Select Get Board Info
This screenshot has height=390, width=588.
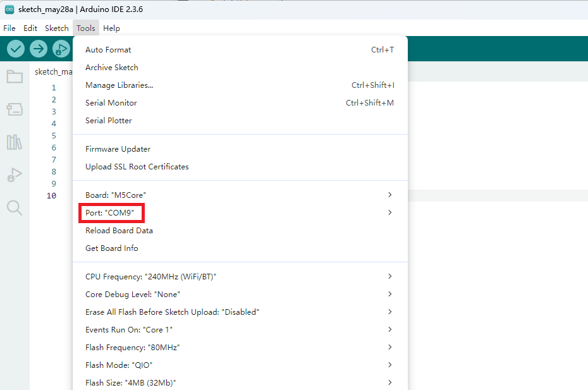240,248
